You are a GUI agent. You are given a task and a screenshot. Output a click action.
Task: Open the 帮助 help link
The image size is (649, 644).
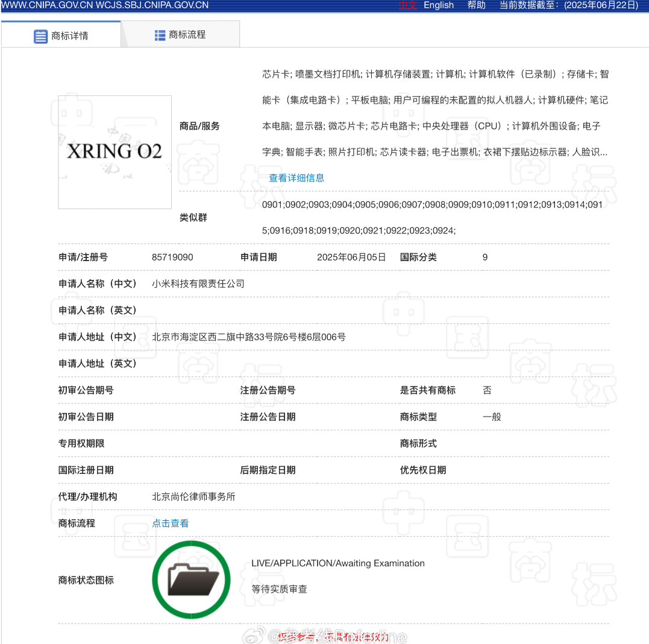[x=477, y=5]
